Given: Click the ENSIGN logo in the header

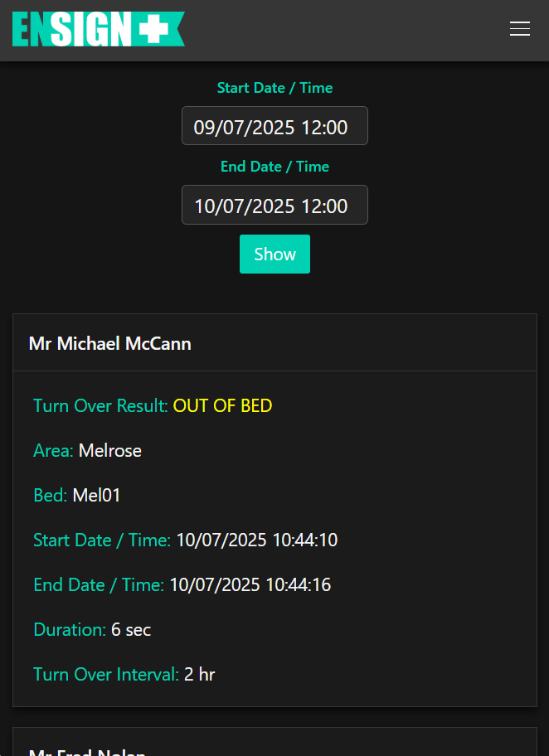Looking at the screenshot, I should [x=83, y=29].
